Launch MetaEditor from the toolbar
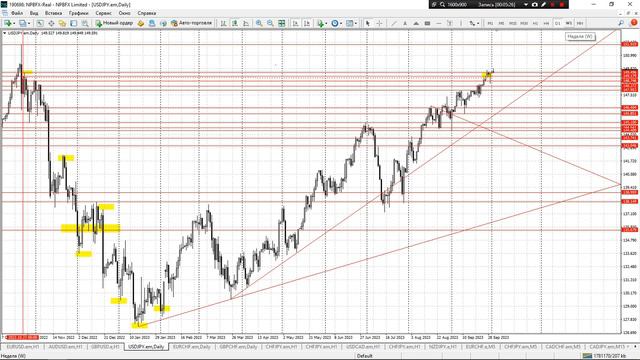The image size is (640, 360). coord(140,23)
